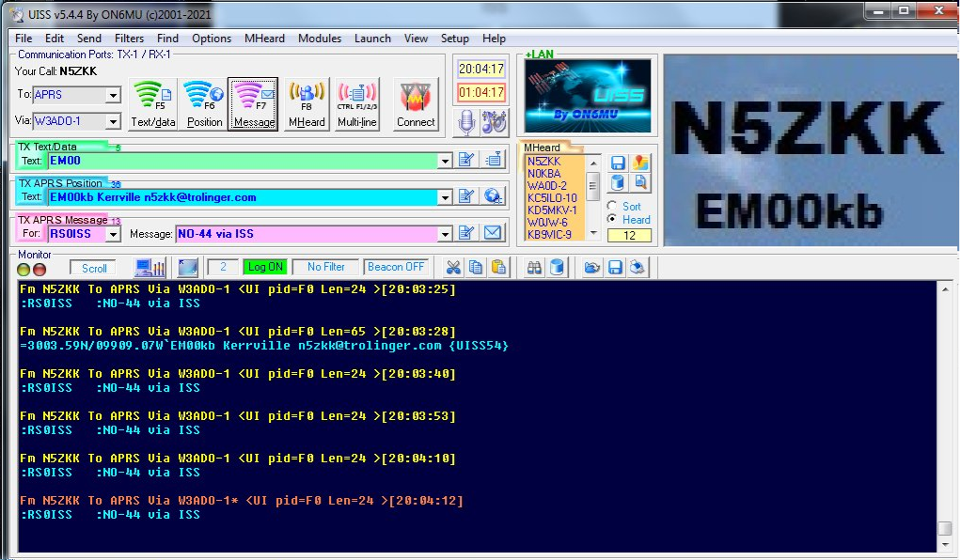Click the MHeard list scrollbar
The width and height of the screenshot is (960, 560).
click(x=592, y=197)
